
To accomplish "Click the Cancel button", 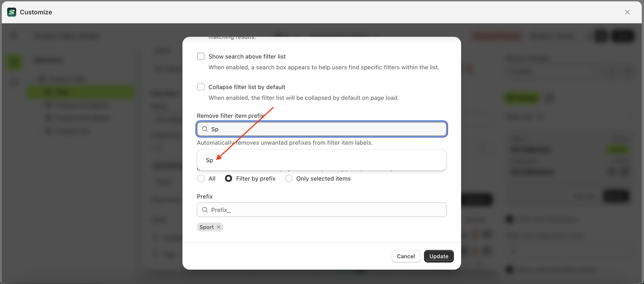I will (x=406, y=256).
